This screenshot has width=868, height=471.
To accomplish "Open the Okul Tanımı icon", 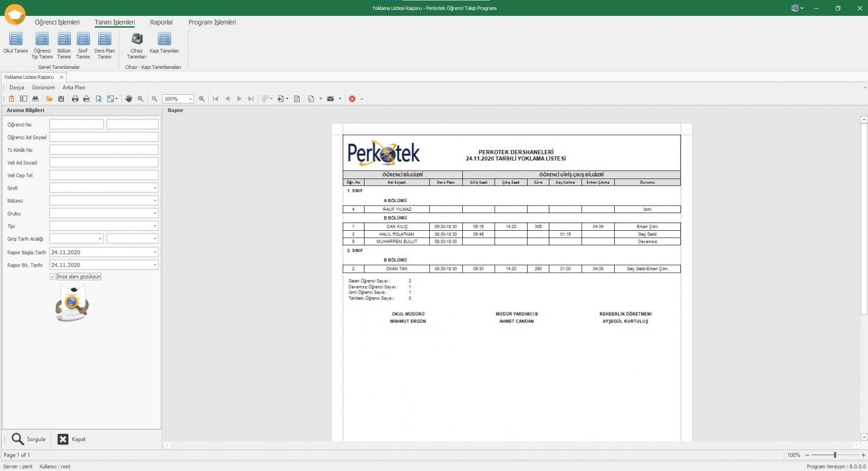I will tap(16, 39).
